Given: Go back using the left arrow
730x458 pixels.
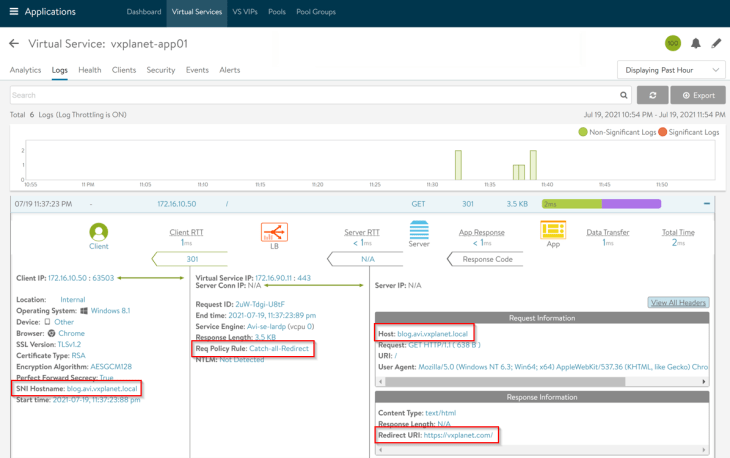Looking at the screenshot, I should pos(14,44).
